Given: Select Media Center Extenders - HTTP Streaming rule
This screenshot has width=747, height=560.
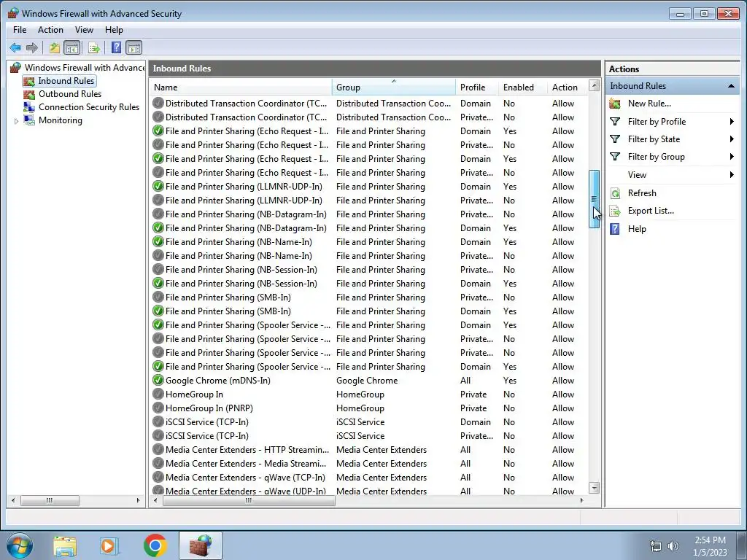Looking at the screenshot, I should [x=369, y=449].
